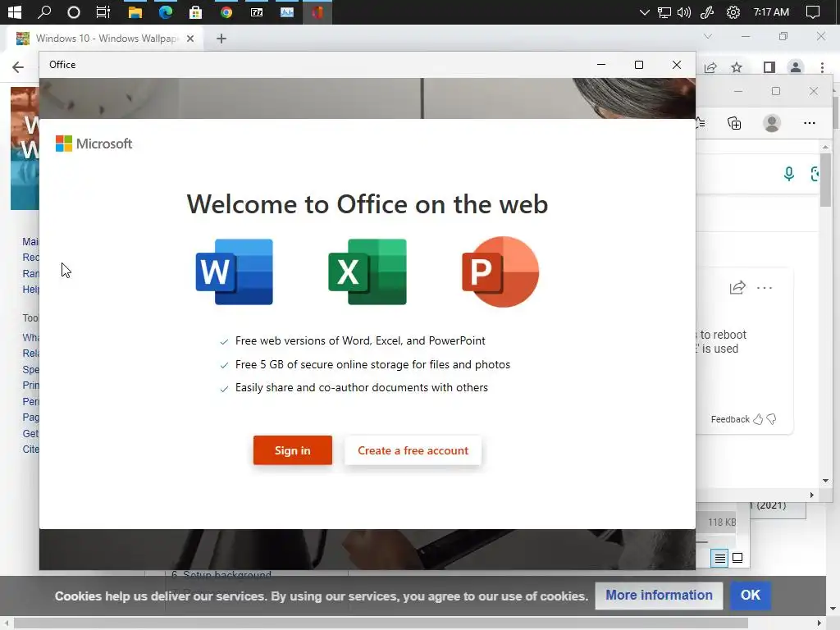The height and width of the screenshot is (630, 840).
Task: Open Chrome three-dot menu
Action: tap(822, 67)
